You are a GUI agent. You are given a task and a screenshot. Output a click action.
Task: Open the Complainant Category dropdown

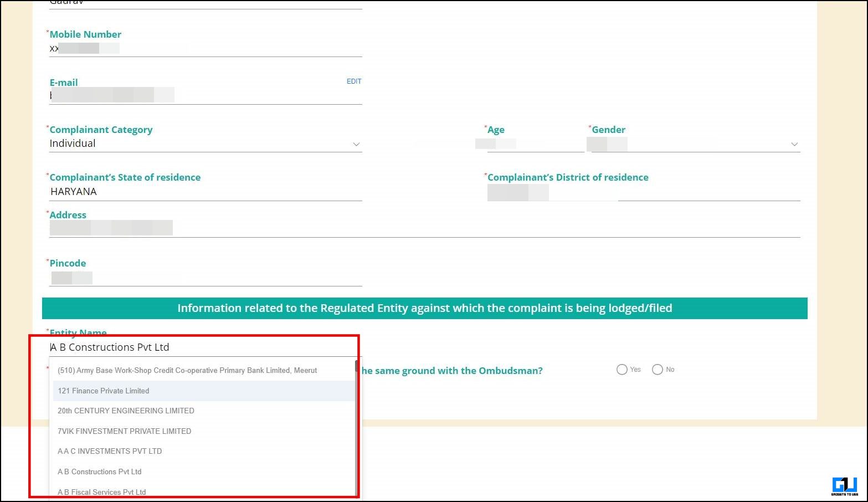(x=356, y=144)
